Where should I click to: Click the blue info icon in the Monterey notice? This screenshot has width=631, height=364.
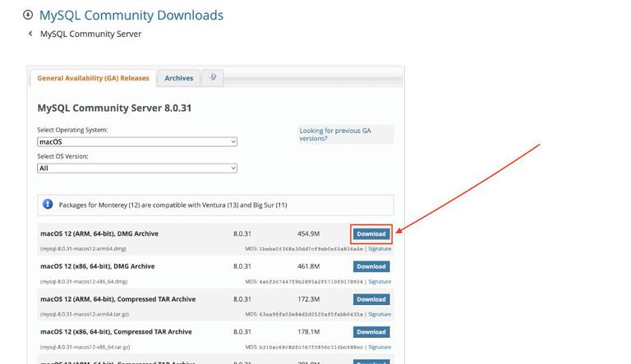coord(48,205)
